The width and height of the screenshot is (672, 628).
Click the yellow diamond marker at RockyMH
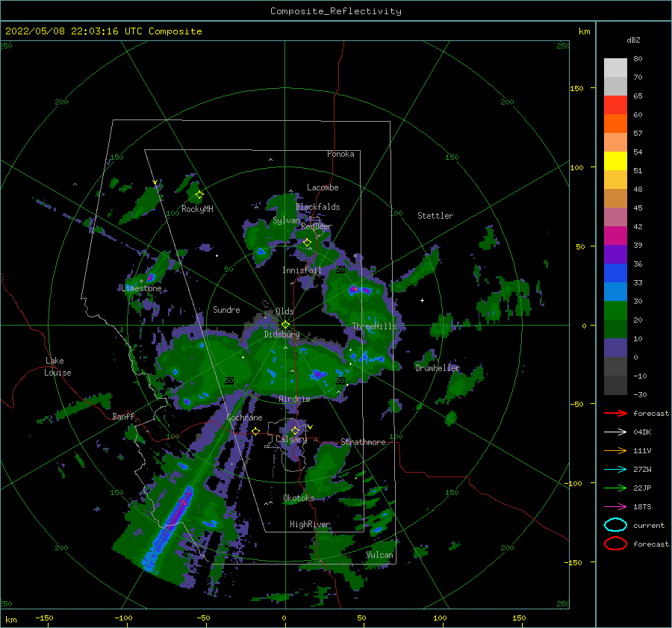(x=199, y=195)
